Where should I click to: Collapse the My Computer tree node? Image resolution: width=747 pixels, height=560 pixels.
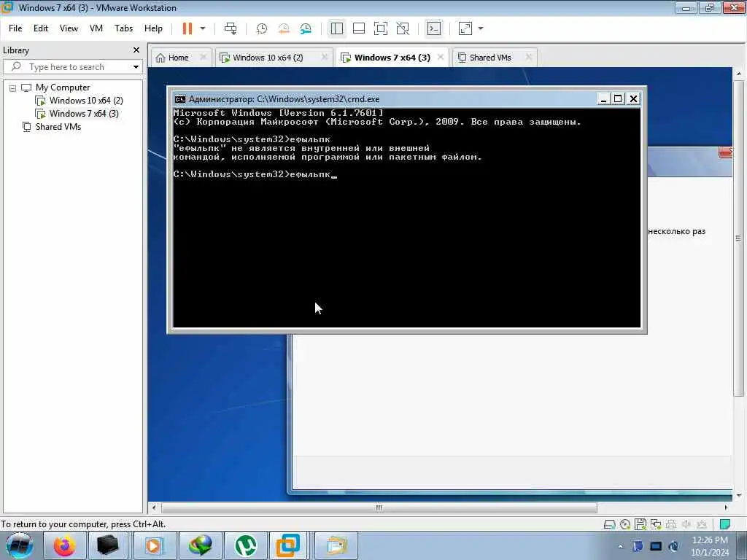click(x=13, y=88)
